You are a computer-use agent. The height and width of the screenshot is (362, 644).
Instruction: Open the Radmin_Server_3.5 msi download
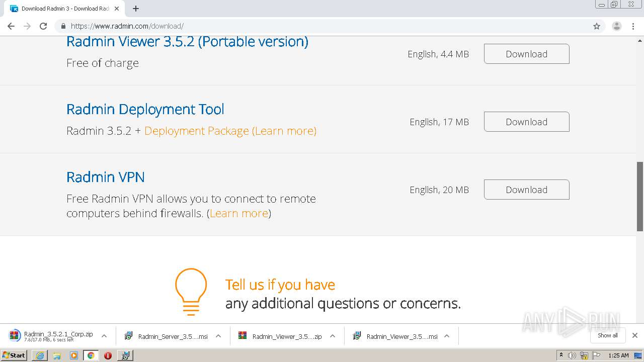tap(167, 336)
